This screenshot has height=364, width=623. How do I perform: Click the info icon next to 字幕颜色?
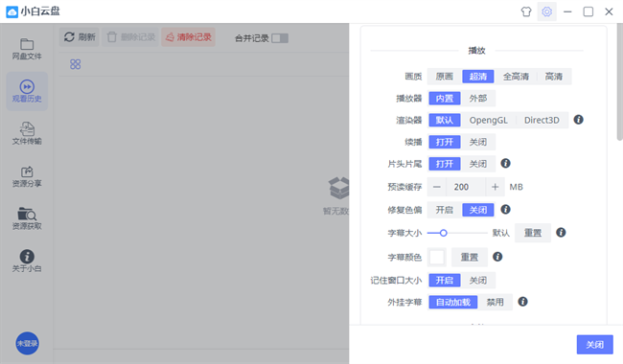point(497,257)
